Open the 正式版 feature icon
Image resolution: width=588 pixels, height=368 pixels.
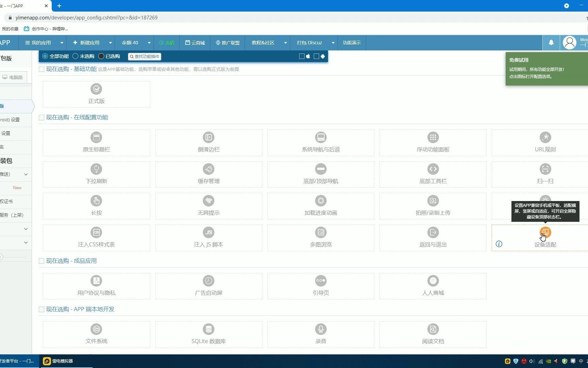(96, 89)
